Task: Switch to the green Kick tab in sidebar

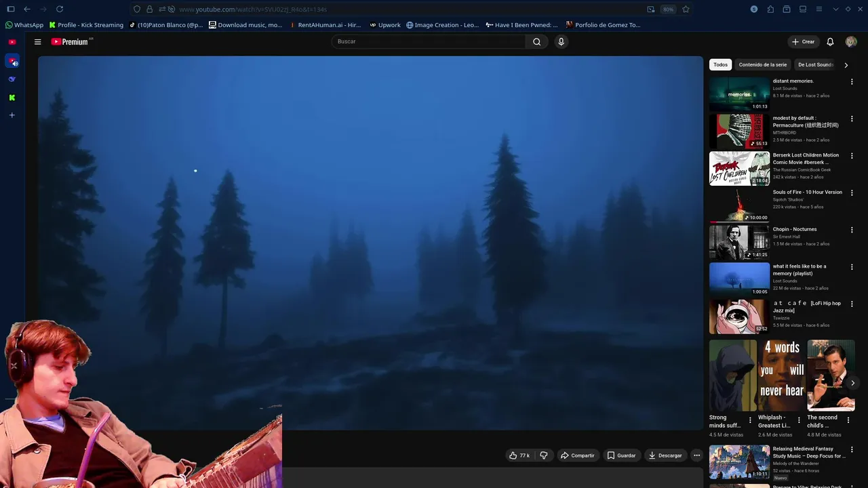Action: pyautogui.click(x=12, y=98)
